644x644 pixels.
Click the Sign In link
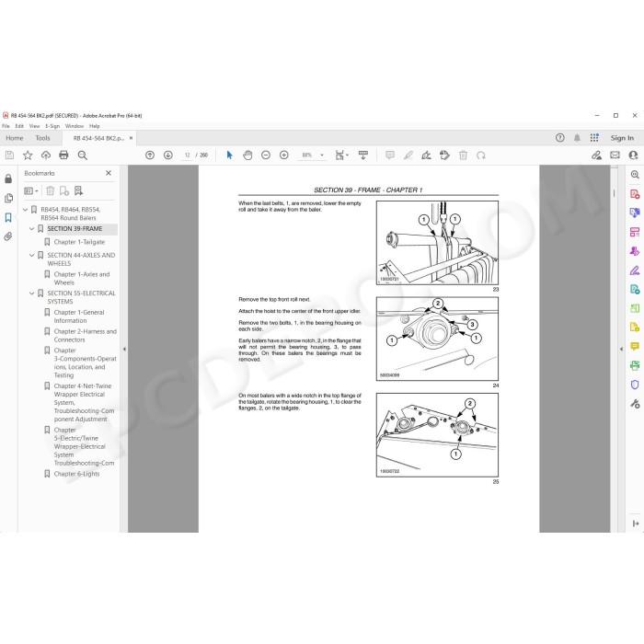pyautogui.click(x=622, y=138)
